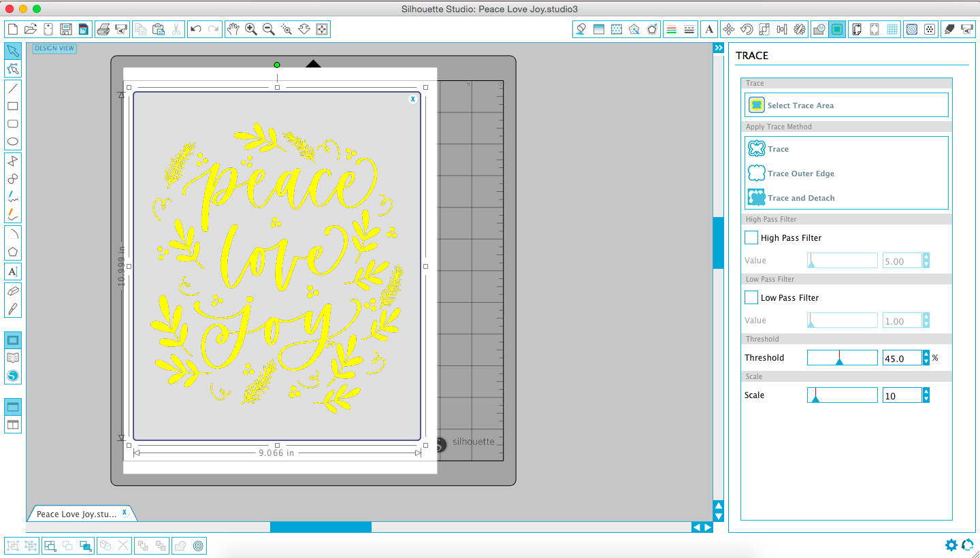This screenshot has height=558, width=980.
Task: Open the Trace window icon
Action: tap(838, 29)
